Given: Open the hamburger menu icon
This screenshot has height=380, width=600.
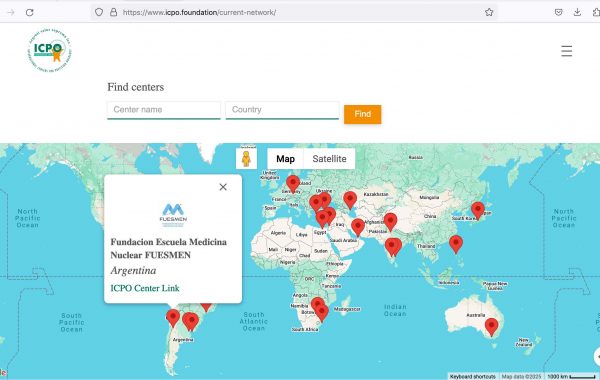Looking at the screenshot, I should pos(566,51).
